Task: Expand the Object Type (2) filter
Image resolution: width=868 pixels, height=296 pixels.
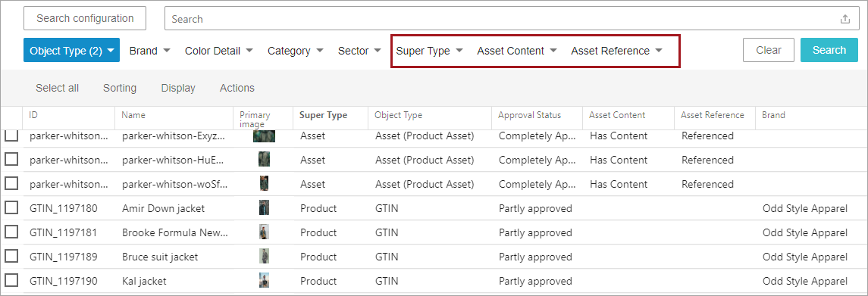Action: [72, 51]
